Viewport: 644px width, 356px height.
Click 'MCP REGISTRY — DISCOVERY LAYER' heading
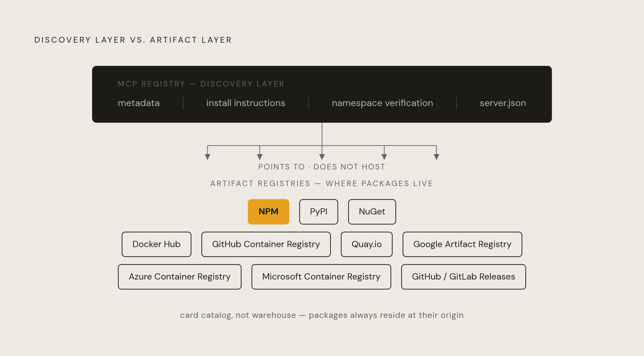click(x=201, y=84)
